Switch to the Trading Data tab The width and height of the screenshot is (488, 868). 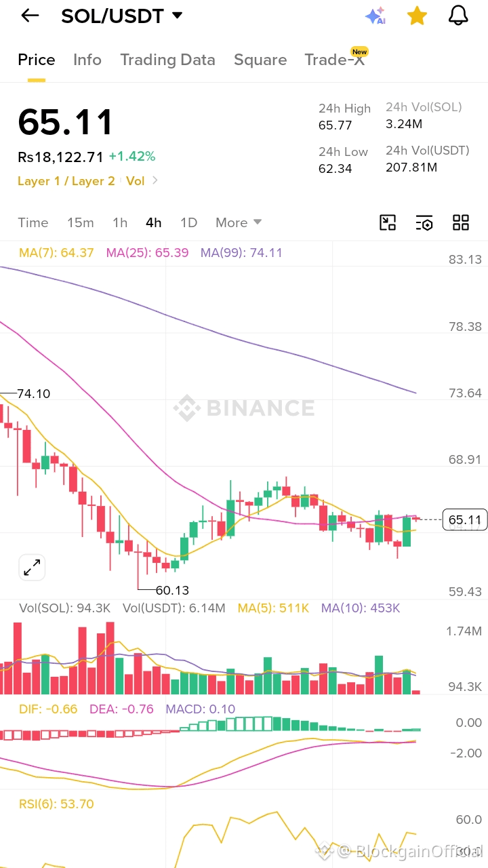(167, 60)
